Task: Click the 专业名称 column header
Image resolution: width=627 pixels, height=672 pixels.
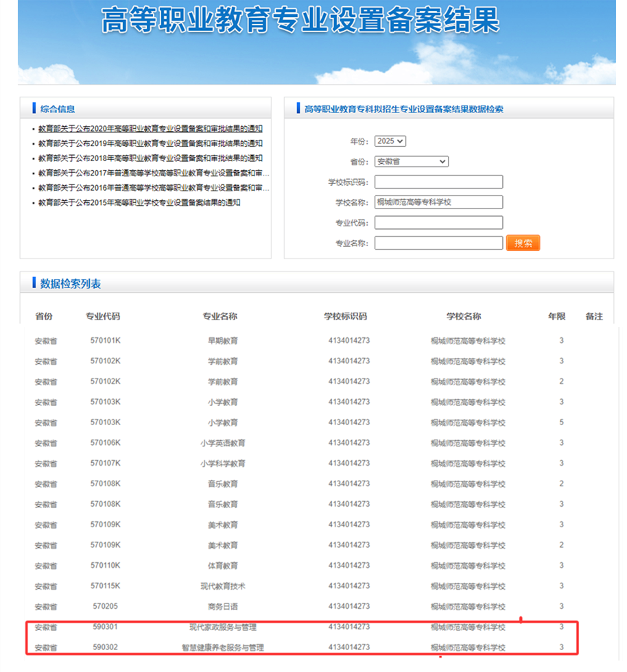Action: coord(220,317)
